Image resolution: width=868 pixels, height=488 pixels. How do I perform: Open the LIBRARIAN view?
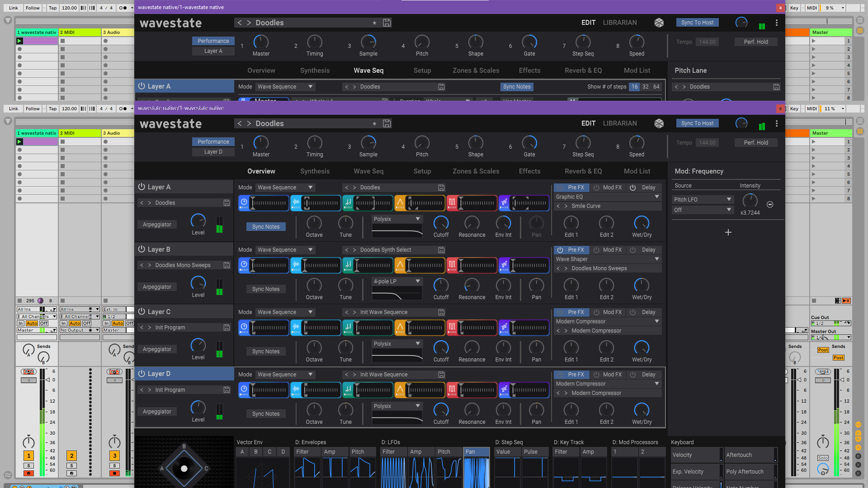coord(620,123)
